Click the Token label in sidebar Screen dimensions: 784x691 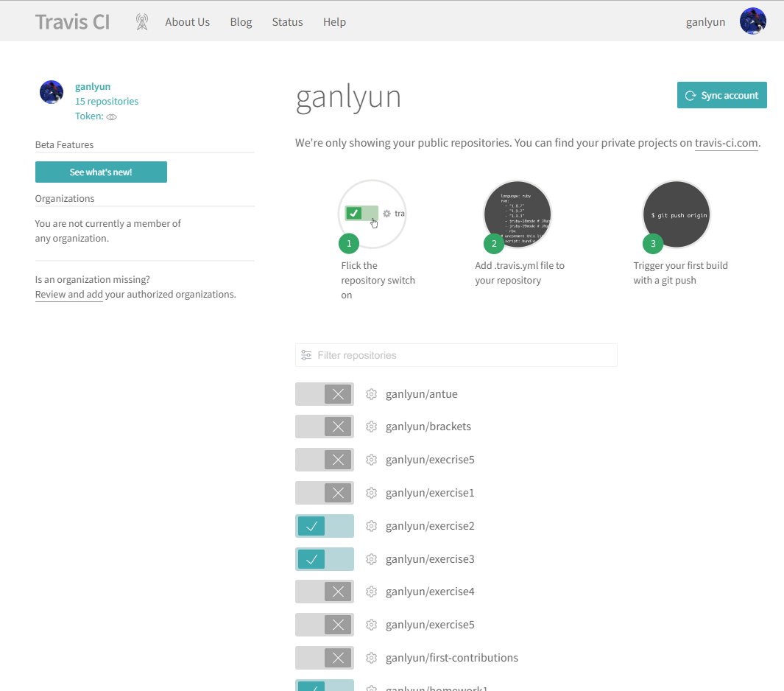pos(89,116)
